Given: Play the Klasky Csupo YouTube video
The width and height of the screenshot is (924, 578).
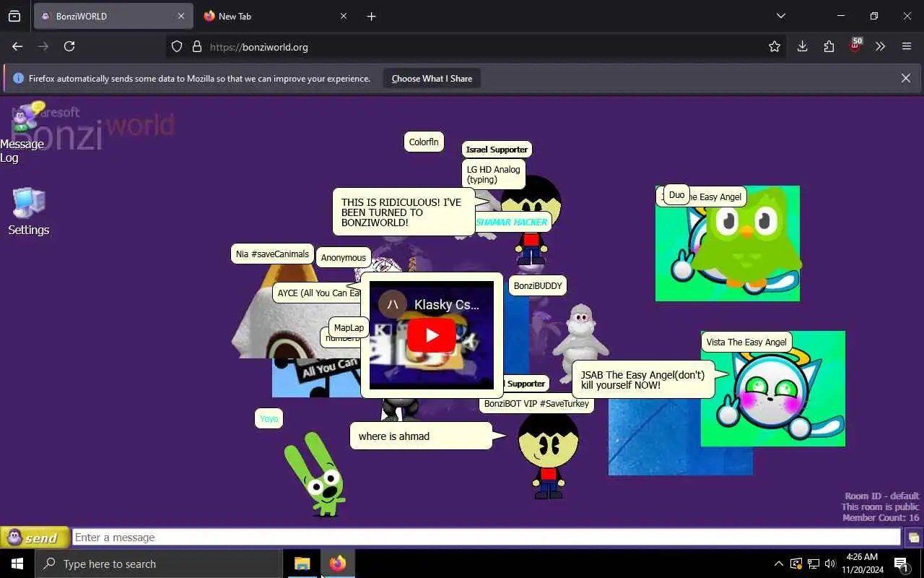Looking at the screenshot, I should click(432, 335).
